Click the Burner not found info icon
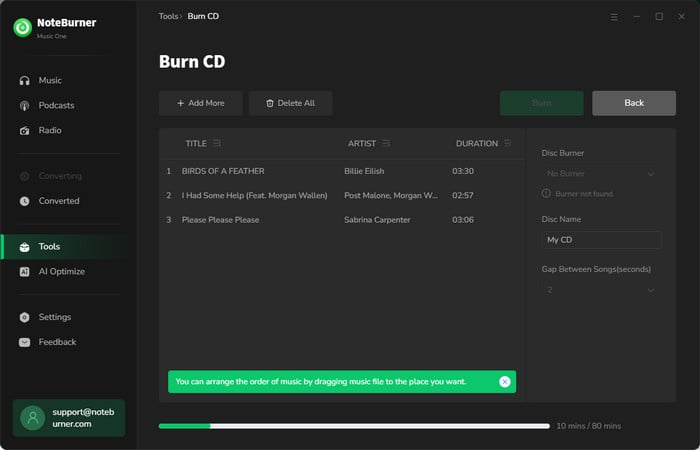The image size is (700, 450). coord(546,193)
